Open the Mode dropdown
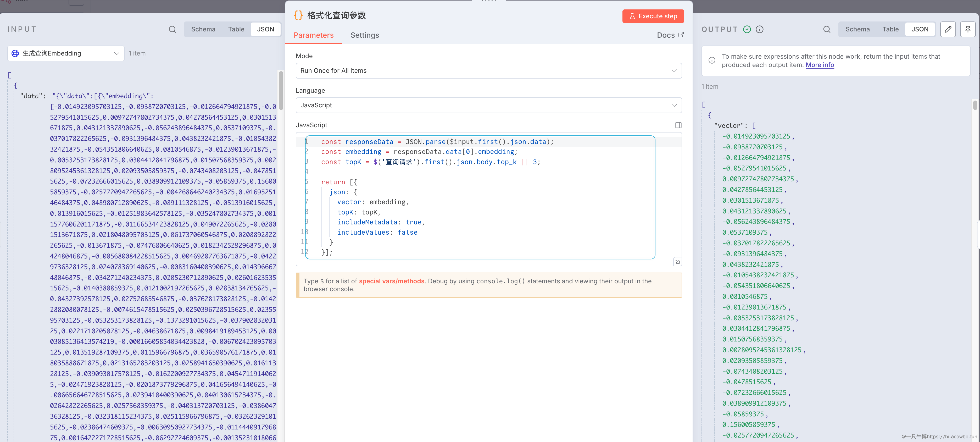 [x=488, y=71]
